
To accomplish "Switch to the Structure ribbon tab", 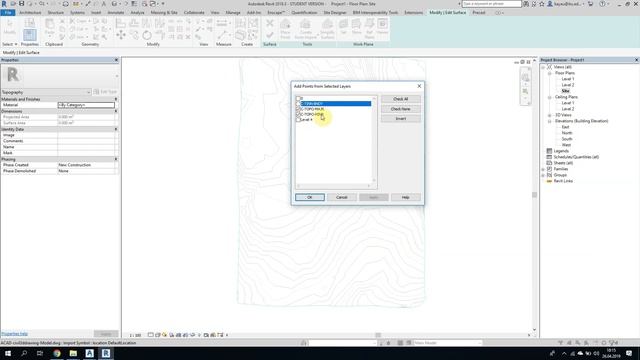I will (x=56, y=13).
